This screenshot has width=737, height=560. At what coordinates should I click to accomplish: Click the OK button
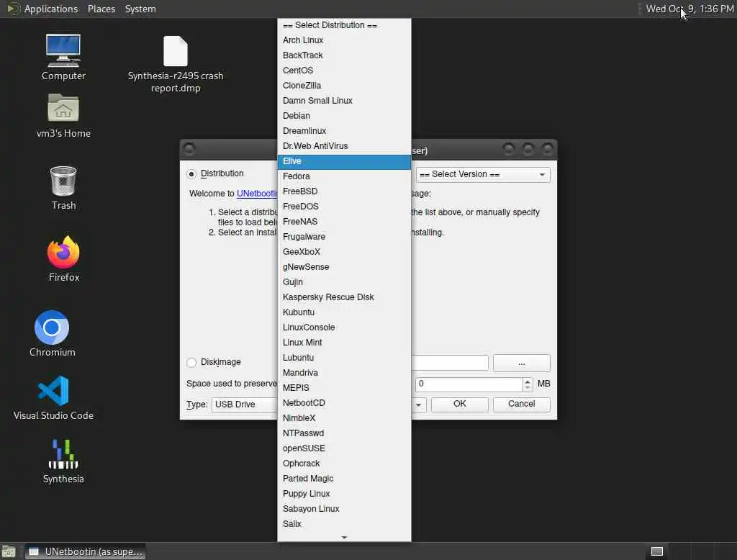460,404
